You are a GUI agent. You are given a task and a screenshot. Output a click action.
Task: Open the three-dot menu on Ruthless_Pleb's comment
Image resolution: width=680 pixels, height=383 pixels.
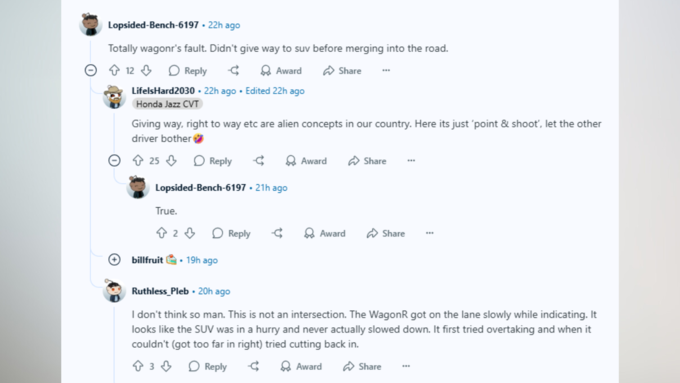(406, 366)
